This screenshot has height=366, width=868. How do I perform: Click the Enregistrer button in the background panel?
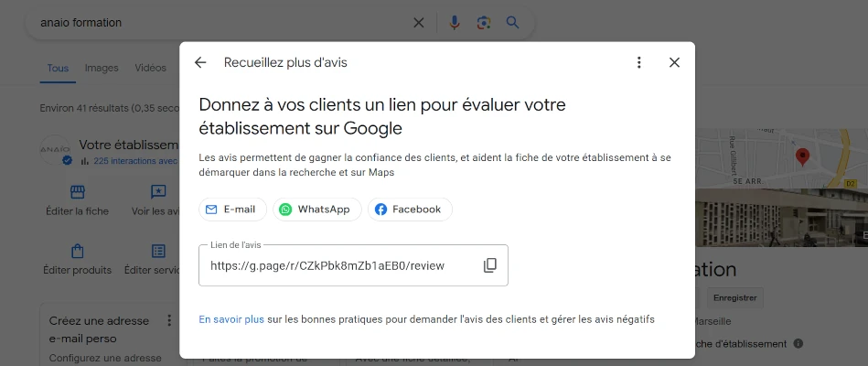pos(734,298)
